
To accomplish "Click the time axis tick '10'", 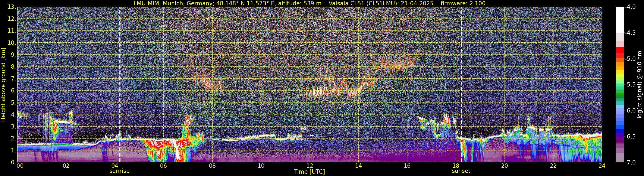I will 261,166.
